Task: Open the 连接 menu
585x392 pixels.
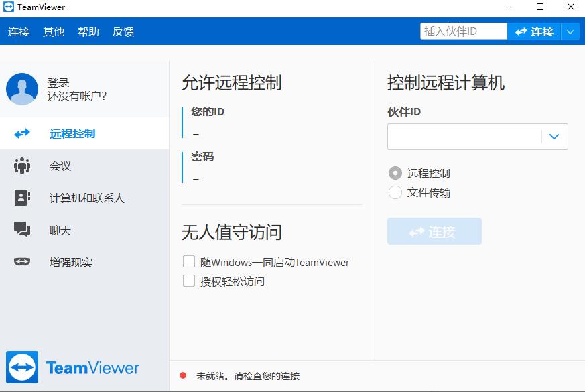Action: [19, 31]
